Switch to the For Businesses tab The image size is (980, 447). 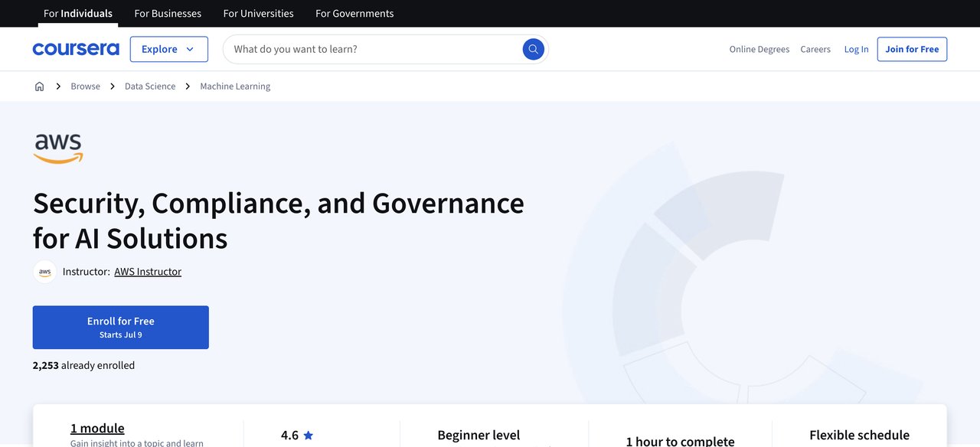[x=168, y=13]
